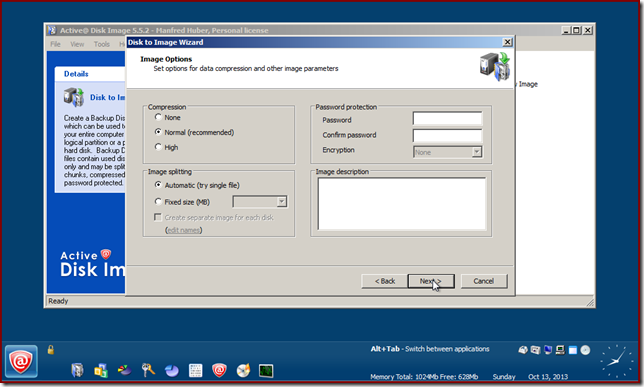The width and height of the screenshot is (644, 387).
Task: Click the 'Disk to Im' title in Details panel
Action: (x=108, y=97)
